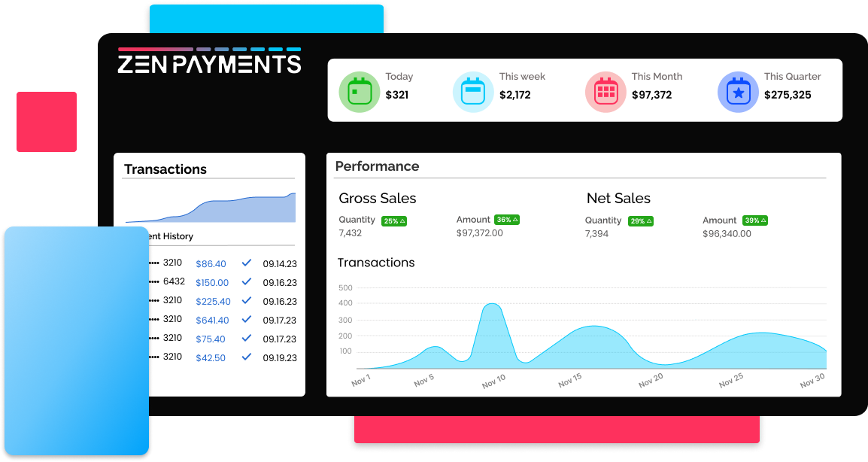Click the checkmark beside $75.40
Image resolution: width=868 pixels, height=462 pixels.
point(247,339)
